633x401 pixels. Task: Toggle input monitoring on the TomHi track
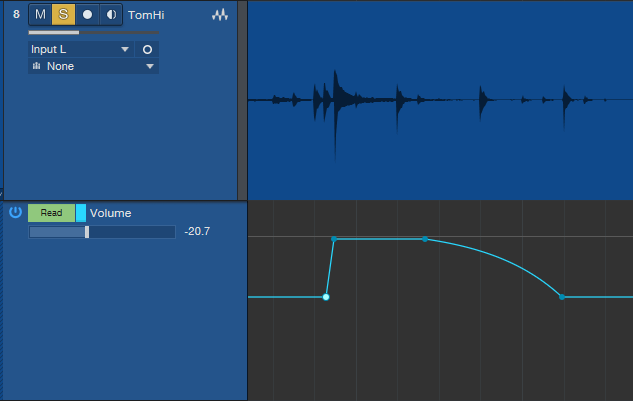[x=110, y=15]
